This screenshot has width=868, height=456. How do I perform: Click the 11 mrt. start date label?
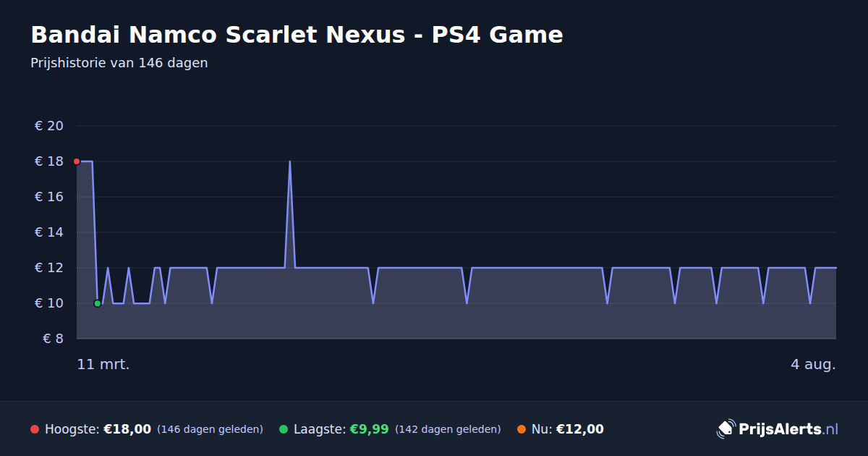(103, 364)
